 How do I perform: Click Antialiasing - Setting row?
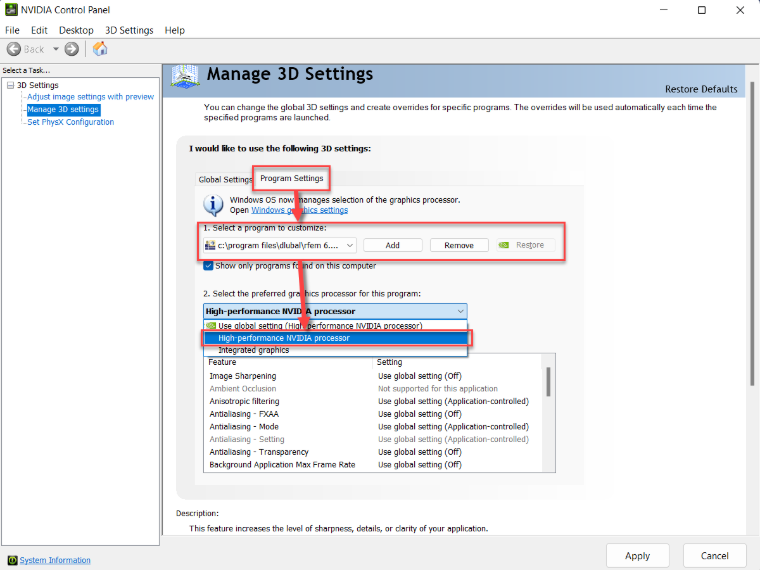coord(374,439)
